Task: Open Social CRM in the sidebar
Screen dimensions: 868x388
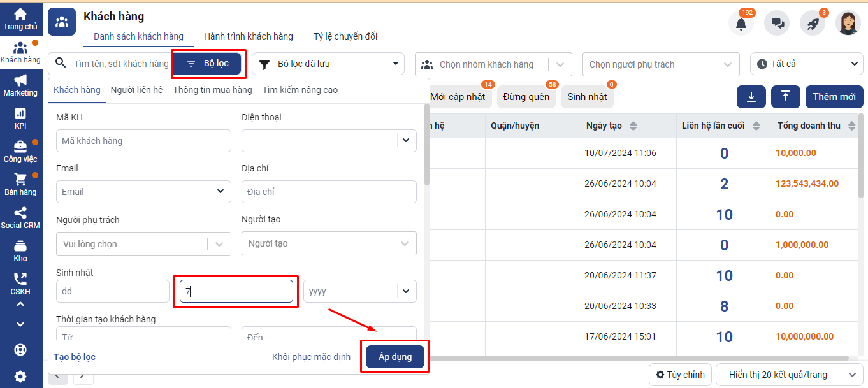Action: coord(20,217)
